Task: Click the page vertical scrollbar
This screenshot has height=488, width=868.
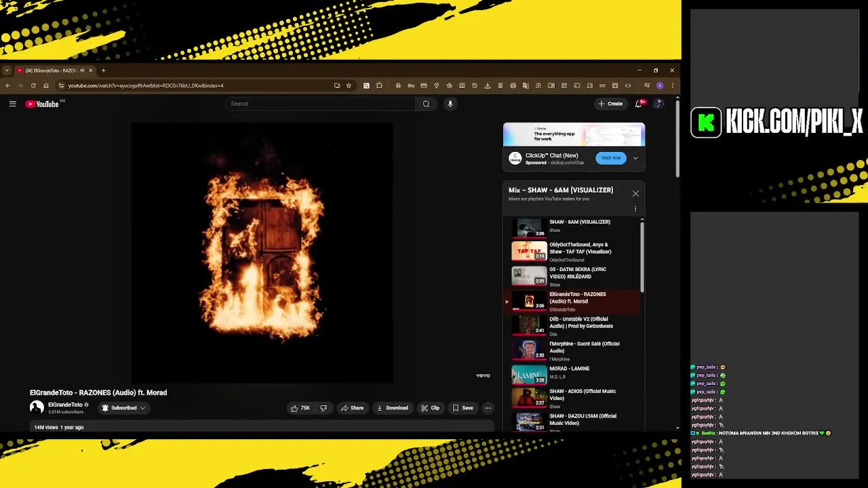Action: pyautogui.click(x=677, y=139)
